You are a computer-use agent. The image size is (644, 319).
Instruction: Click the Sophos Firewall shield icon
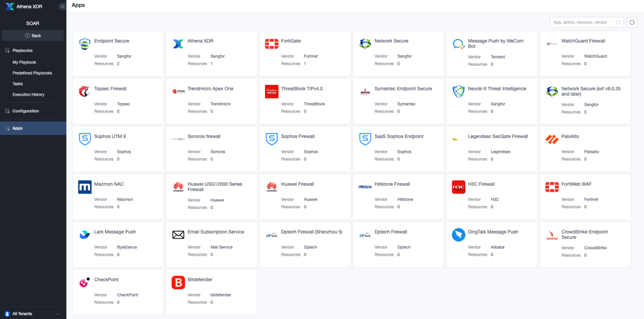(x=271, y=139)
